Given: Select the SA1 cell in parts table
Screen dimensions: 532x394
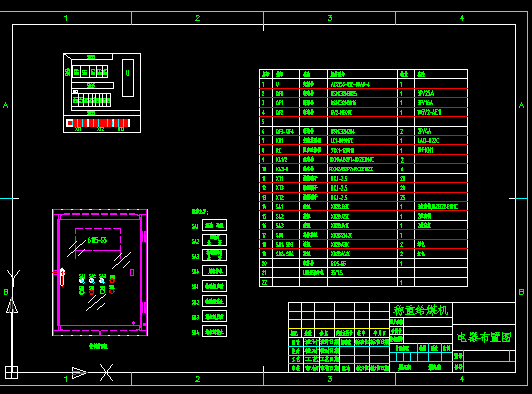Looking at the screenshot, I should (x=286, y=207).
